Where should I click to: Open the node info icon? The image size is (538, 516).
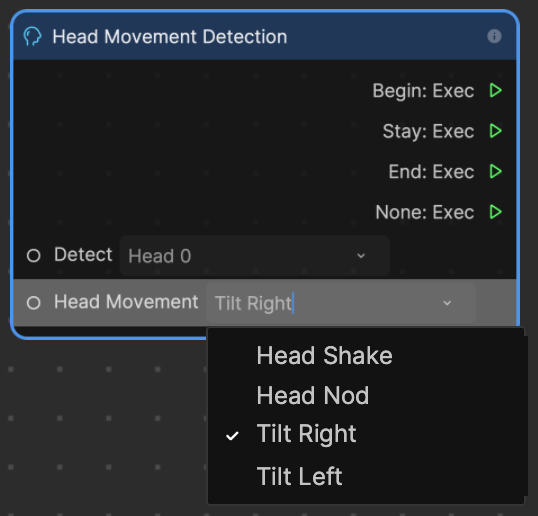(x=494, y=36)
